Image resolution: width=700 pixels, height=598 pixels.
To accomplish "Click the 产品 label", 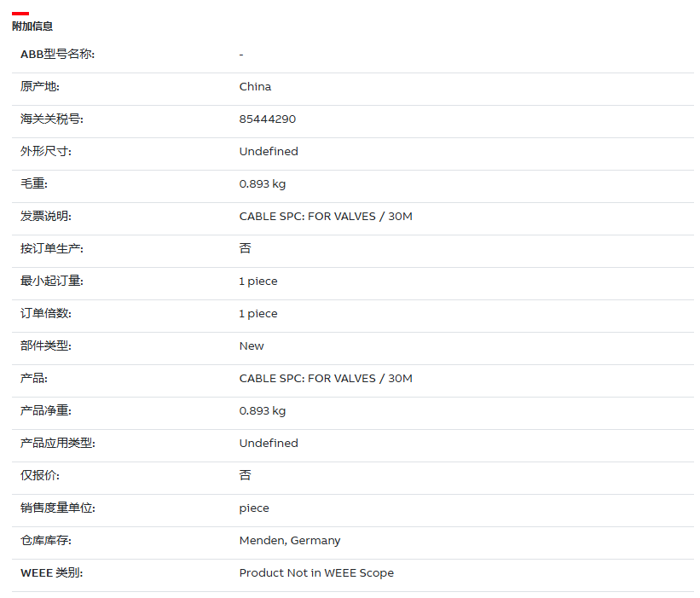I will click(34, 378).
